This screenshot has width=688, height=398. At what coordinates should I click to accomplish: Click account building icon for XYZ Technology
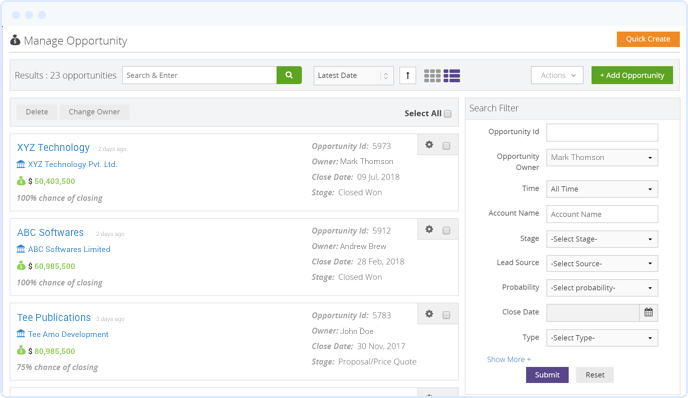(21, 164)
